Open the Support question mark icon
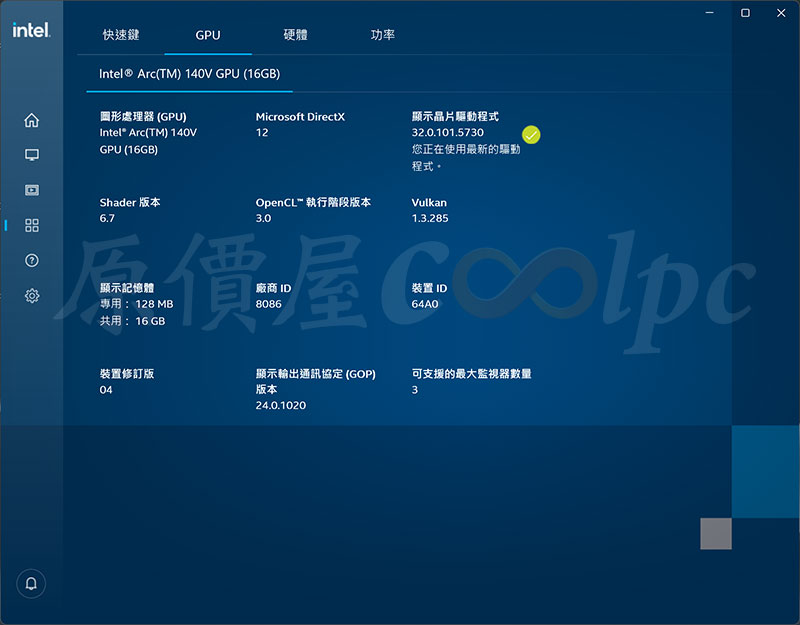 tap(32, 261)
